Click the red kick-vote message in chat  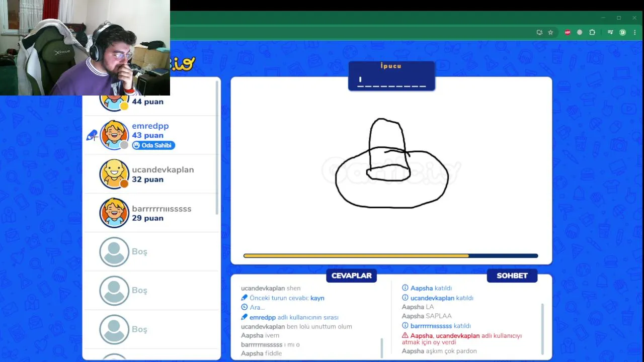(462, 339)
